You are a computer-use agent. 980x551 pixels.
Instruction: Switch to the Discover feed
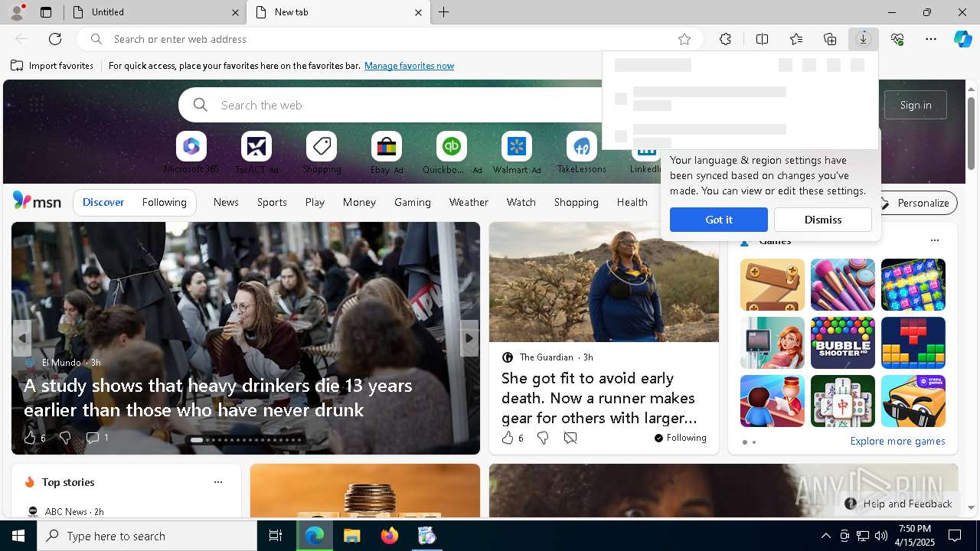(103, 202)
